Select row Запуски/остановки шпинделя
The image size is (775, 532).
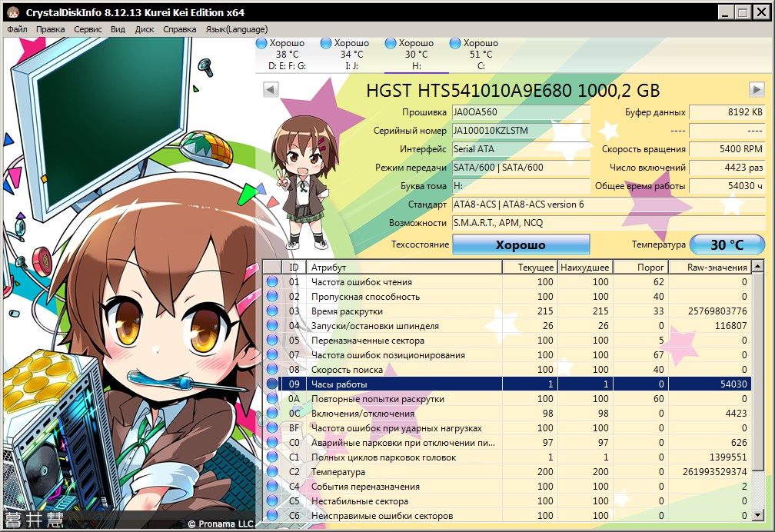coord(507,326)
